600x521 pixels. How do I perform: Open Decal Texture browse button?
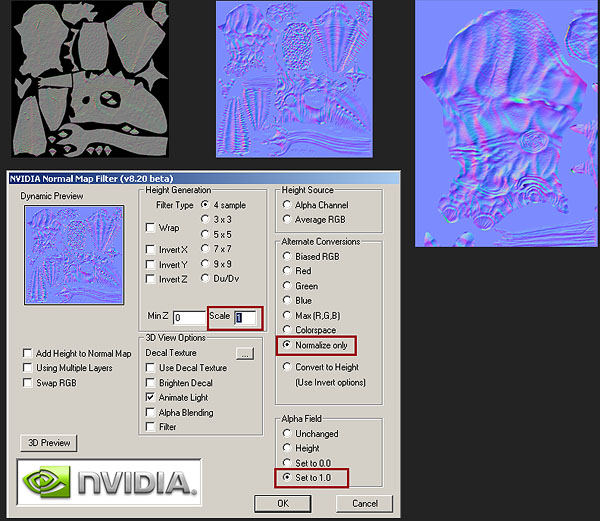(245, 353)
